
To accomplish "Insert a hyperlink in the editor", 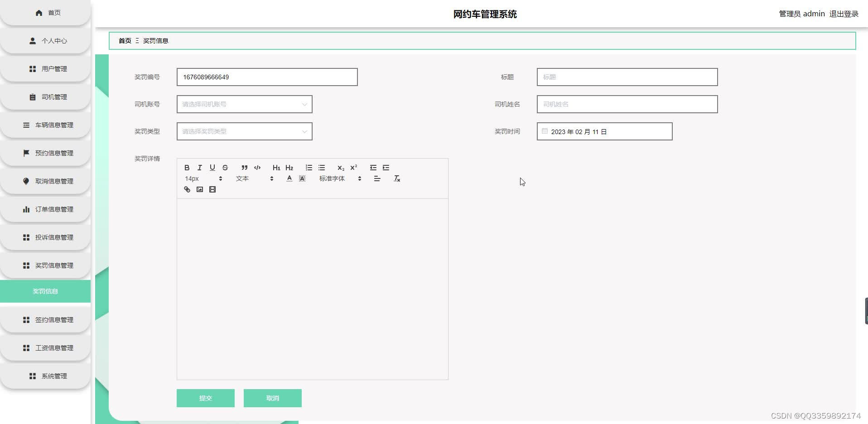I will [187, 189].
